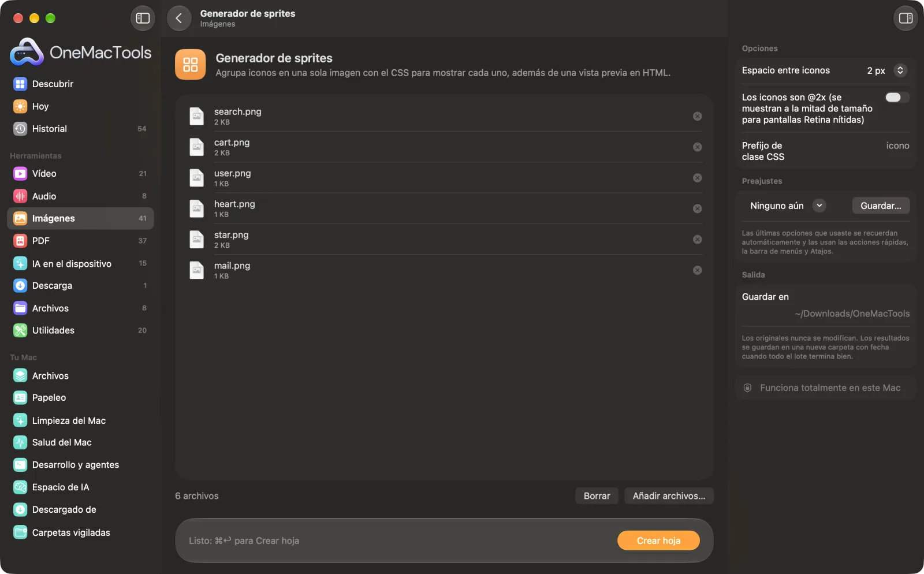The width and height of the screenshot is (924, 574).
Task: Click the Desarrollo y agentes icon
Action: click(20, 465)
